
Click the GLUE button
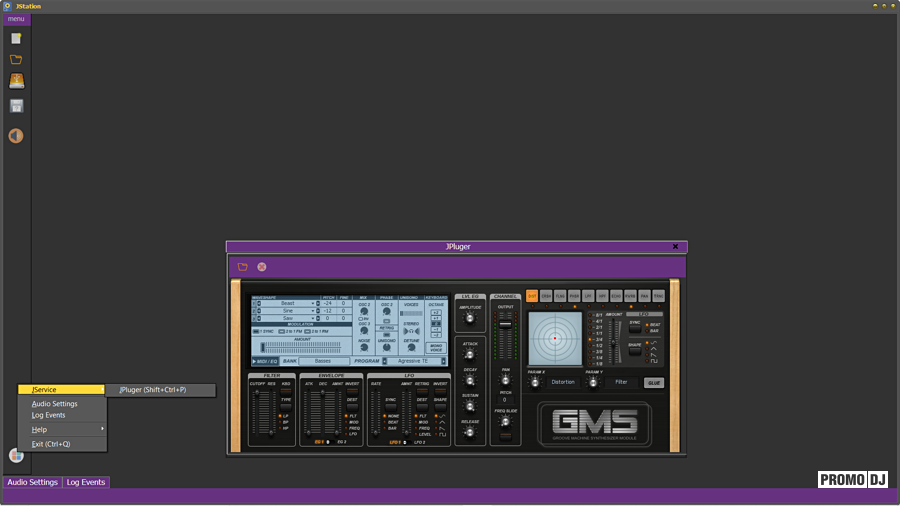654,383
